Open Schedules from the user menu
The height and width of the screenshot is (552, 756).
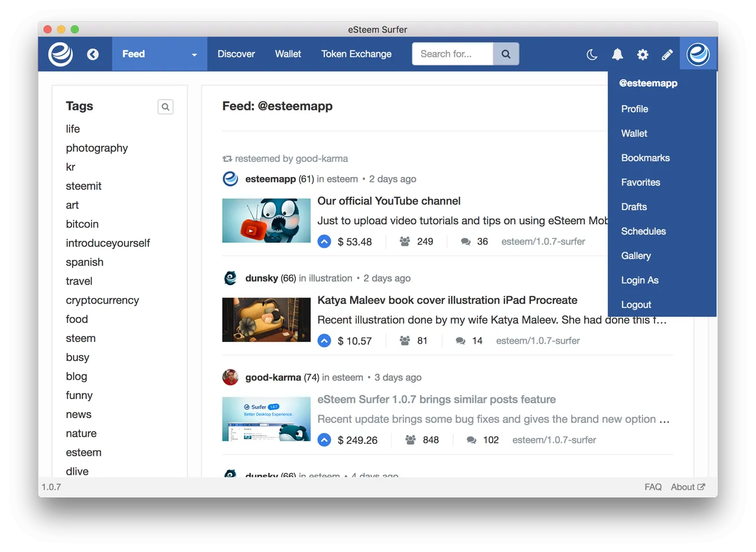pyautogui.click(x=643, y=231)
